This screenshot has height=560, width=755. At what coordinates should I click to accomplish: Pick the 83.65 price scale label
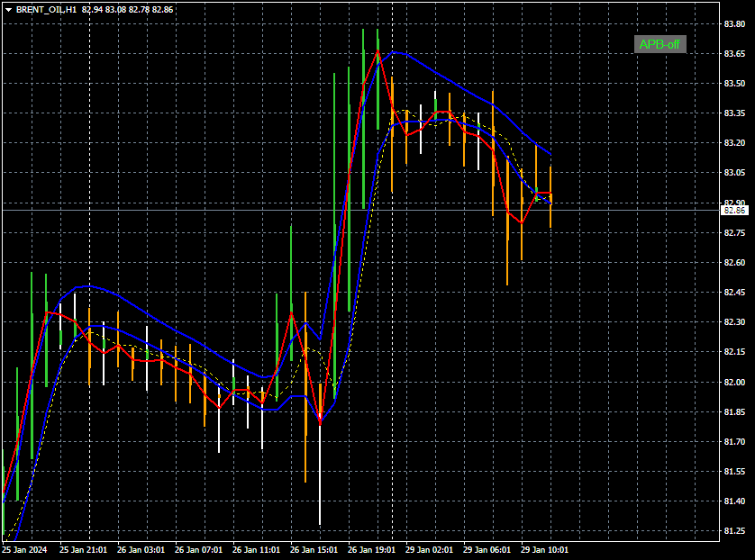[735, 54]
